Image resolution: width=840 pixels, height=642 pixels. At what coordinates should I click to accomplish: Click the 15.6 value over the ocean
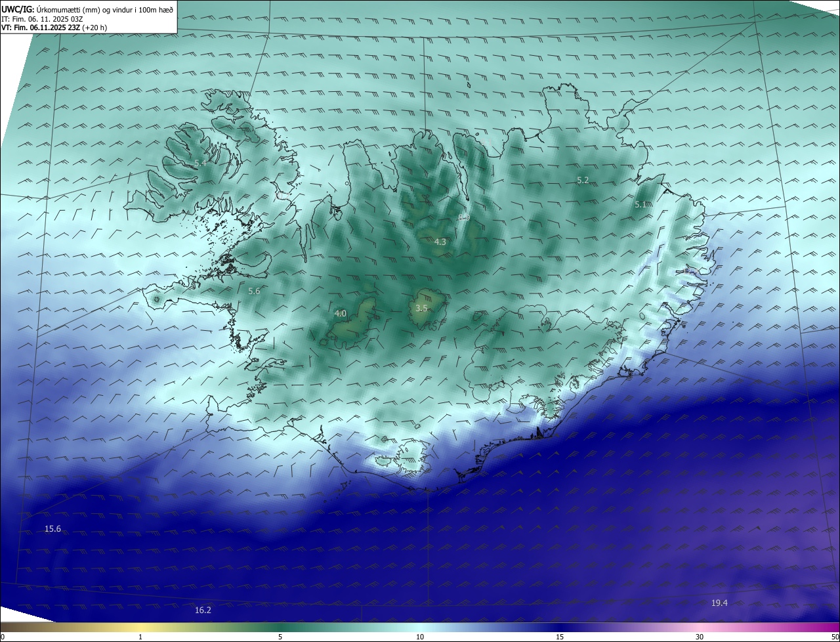click(x=52, y=529)
